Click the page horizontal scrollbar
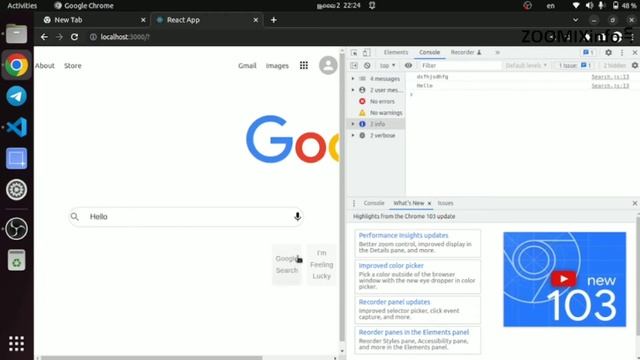Screen dimensions: 640x360 pos(152,358)
